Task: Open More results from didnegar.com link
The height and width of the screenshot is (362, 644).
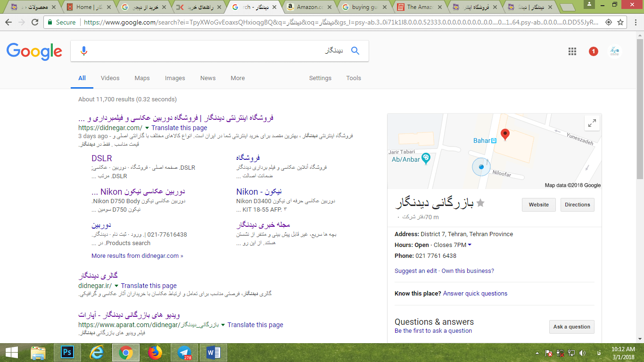Action: click(137, 256)
